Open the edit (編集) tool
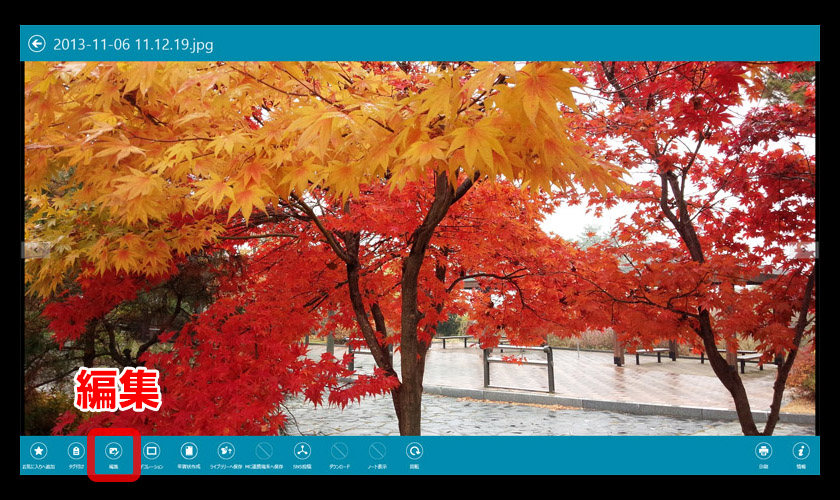The height and width of the screenshot is (500, 840). [x=114, y=452]
